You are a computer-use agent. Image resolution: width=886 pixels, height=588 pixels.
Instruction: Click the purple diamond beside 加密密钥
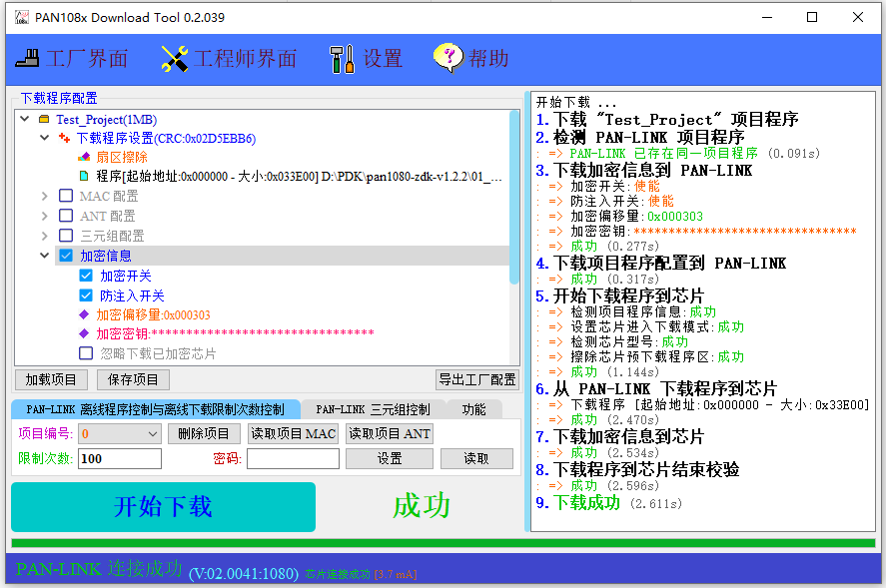pyautogui.click(x=84, y=333)
